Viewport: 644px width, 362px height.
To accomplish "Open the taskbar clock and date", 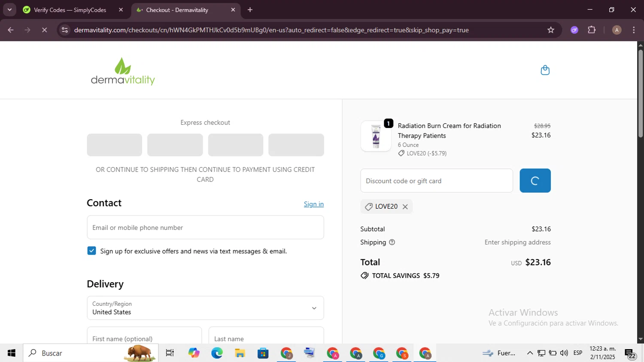I will point(603,353).
